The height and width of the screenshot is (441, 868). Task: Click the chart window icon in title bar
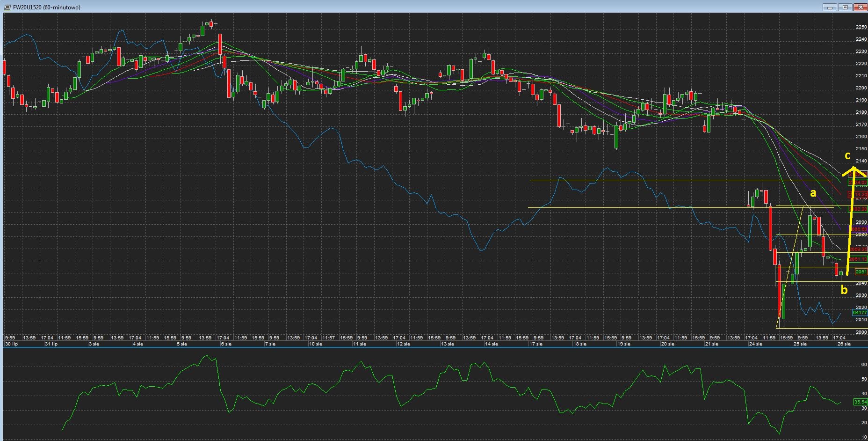[7, 7]
